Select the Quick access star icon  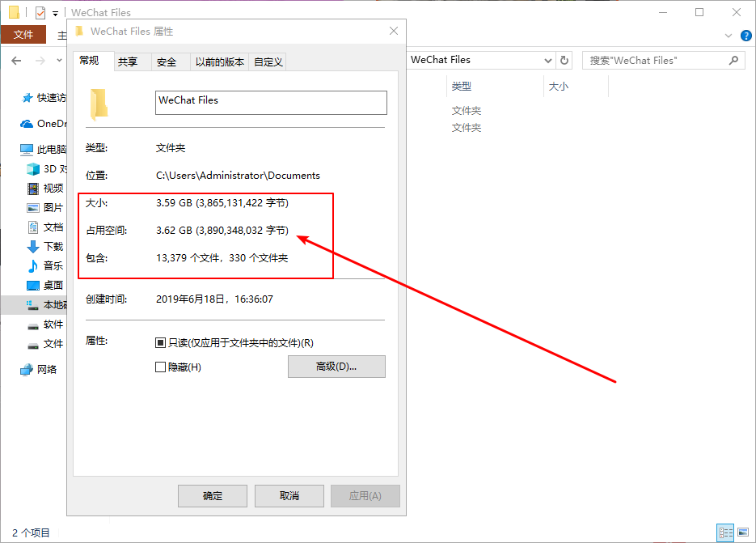pos(27,98)
